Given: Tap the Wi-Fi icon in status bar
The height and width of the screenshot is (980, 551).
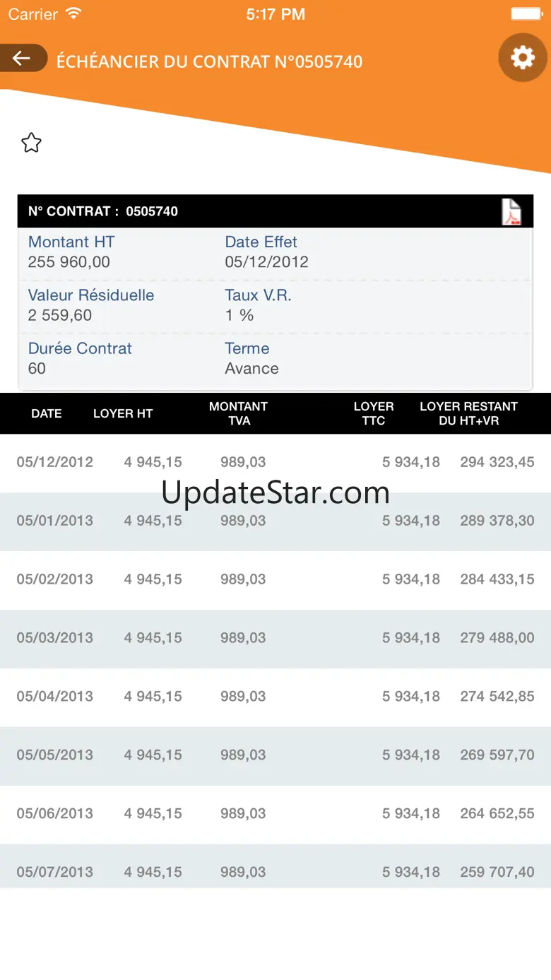Looking at the screenshot, I should [73, 13].
